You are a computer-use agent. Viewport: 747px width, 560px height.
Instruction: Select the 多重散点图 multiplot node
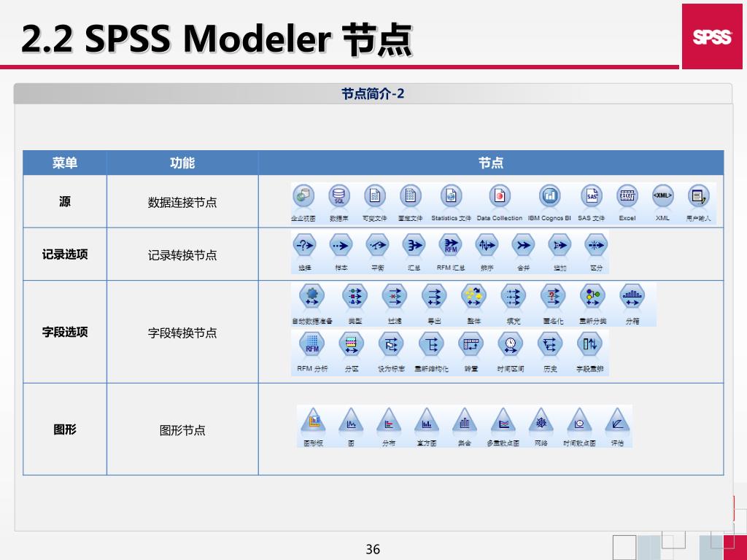click(x=503, y=421)
